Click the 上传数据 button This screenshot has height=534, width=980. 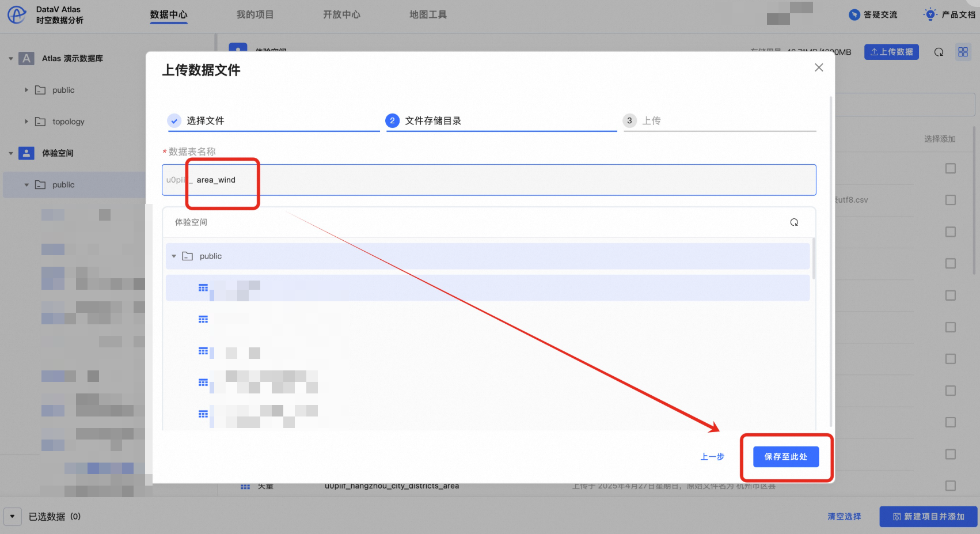click(891, 52)
